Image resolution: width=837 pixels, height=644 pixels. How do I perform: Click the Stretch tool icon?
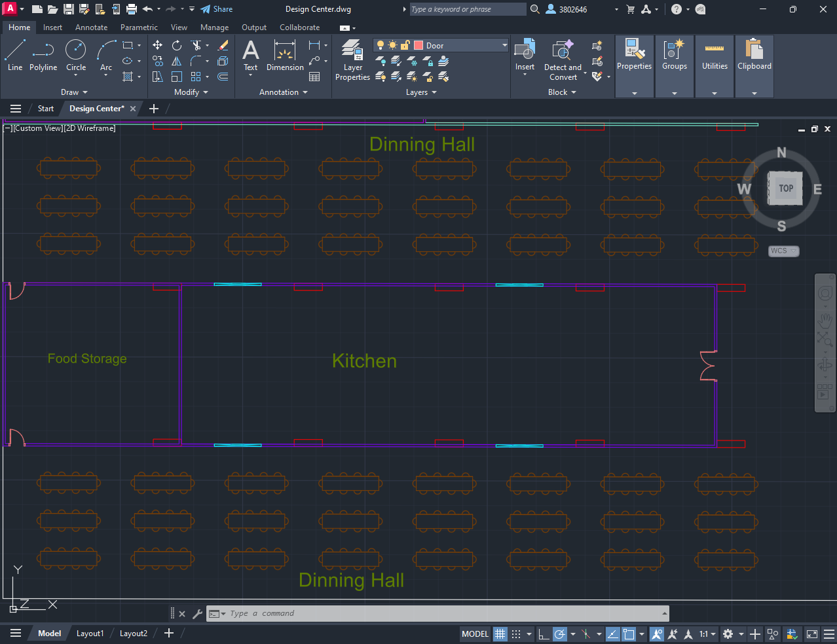click(158, 77)
